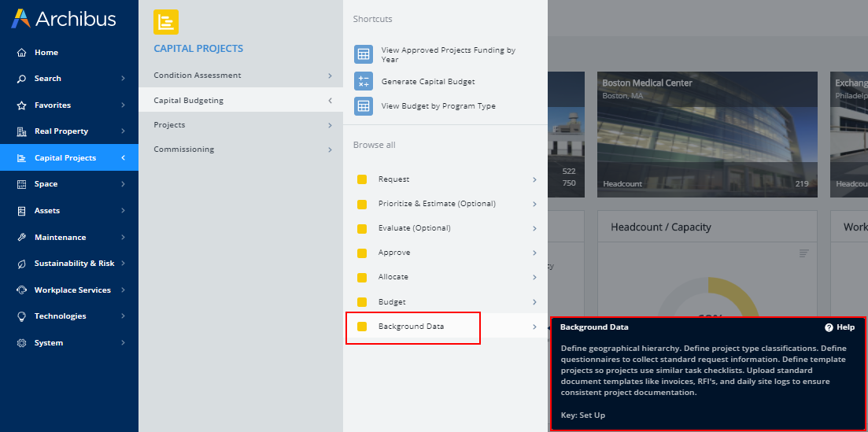
Task: Expand the Commissioning submenu arrow
Action: coord(330,150)
